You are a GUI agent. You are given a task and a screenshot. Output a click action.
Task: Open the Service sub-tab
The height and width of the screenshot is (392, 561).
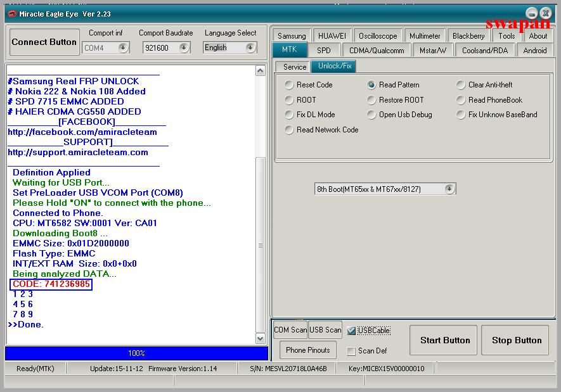pyautogui.click(x=295, y=67)
